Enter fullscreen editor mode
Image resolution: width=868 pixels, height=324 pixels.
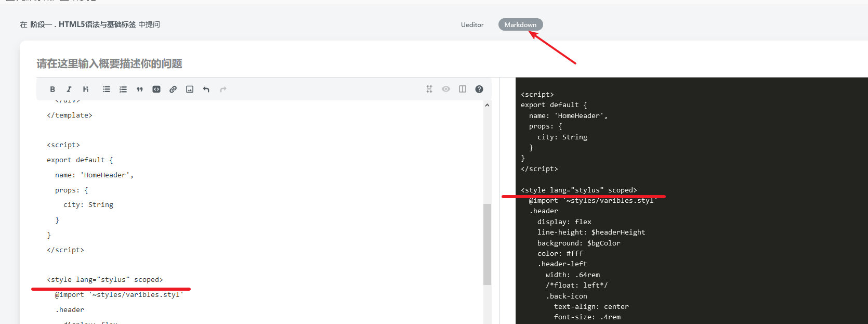429,89
